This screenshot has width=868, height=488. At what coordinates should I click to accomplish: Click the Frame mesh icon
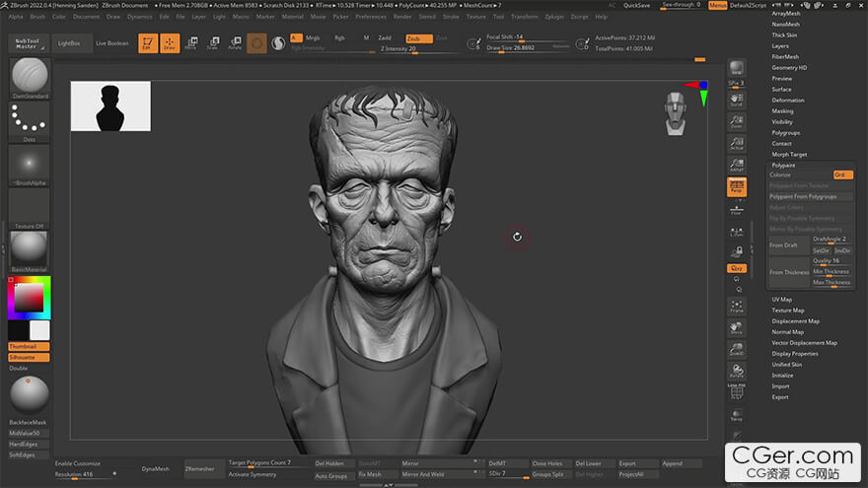tap(736, 307)
